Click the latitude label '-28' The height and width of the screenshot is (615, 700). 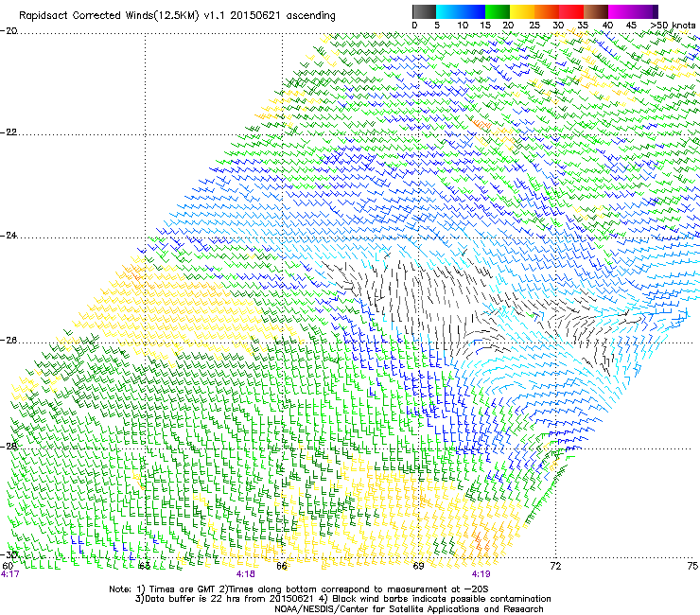9,446
